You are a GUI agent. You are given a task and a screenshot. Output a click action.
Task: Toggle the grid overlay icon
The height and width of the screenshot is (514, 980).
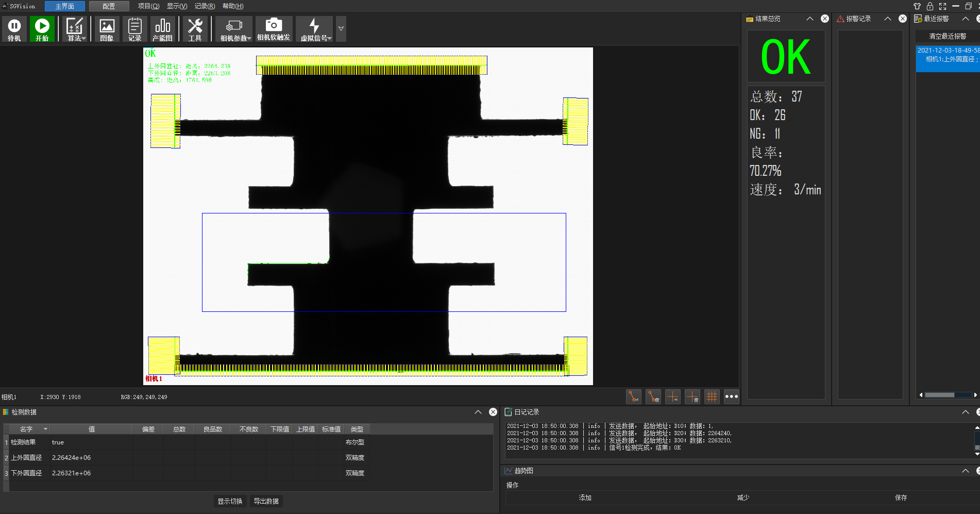point(712,396)
